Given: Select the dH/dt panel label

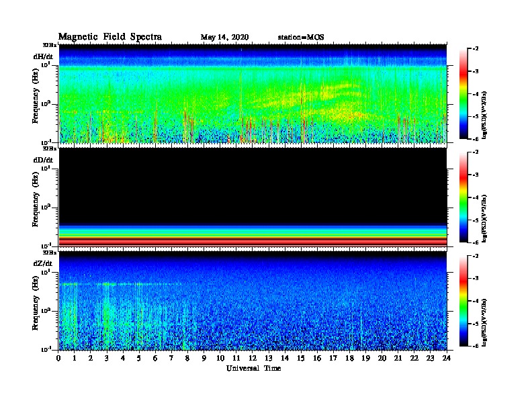Looking at the screenshot, I should [x=43, y=56].
